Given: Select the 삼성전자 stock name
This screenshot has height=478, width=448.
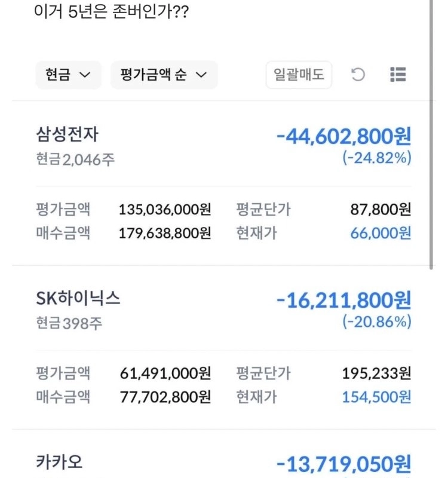Looking at the screenshot, I should (x=67, y=134).
